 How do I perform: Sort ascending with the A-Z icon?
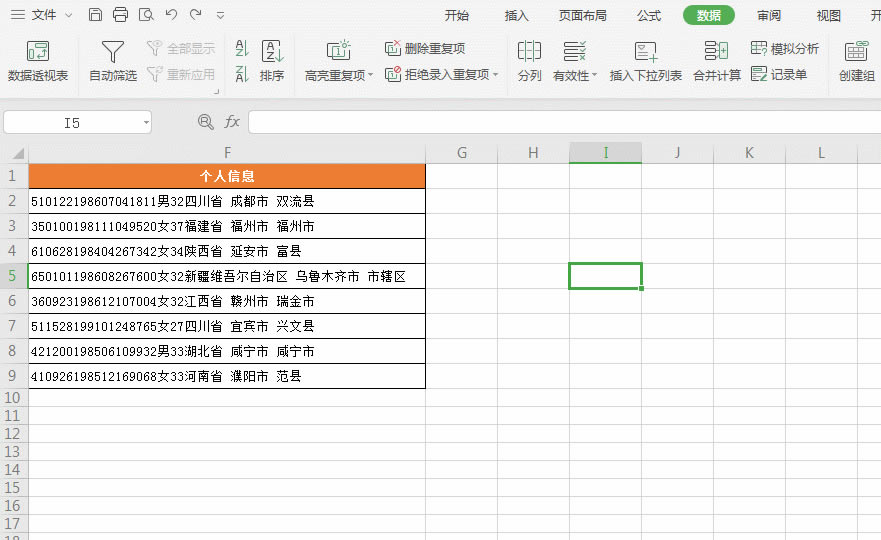tap(242, 48)
